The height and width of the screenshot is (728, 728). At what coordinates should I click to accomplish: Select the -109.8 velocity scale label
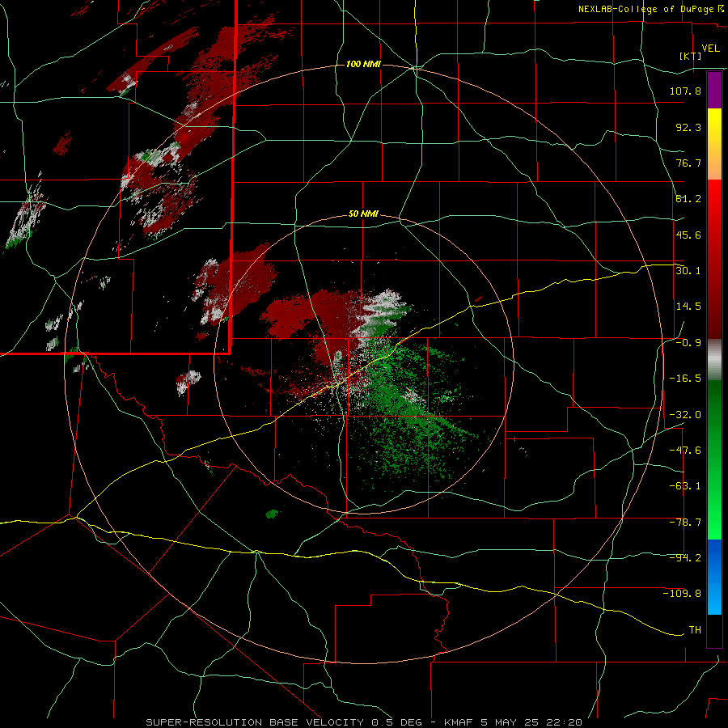(682, 594)
